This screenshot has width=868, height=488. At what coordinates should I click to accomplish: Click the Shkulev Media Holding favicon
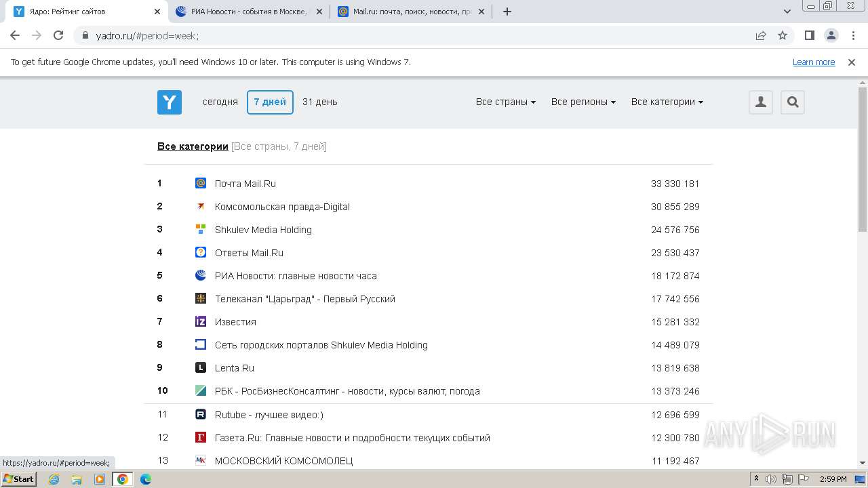click(x=201, y=229)
